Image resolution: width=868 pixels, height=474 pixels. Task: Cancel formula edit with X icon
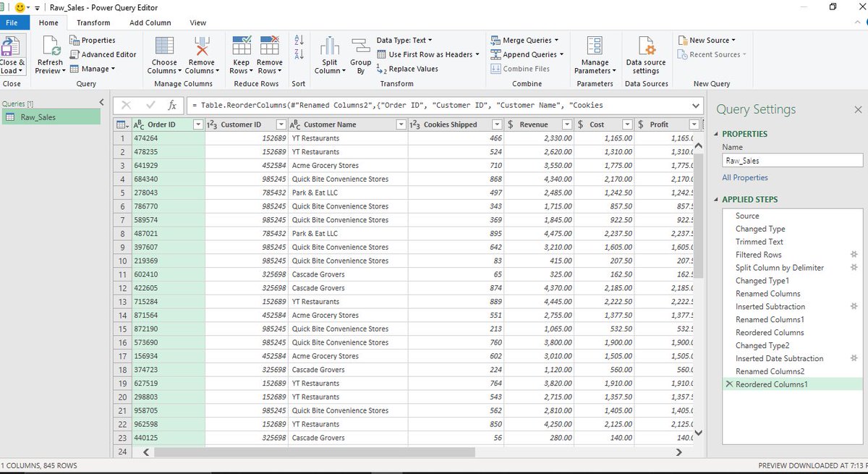tap(127, 105)
